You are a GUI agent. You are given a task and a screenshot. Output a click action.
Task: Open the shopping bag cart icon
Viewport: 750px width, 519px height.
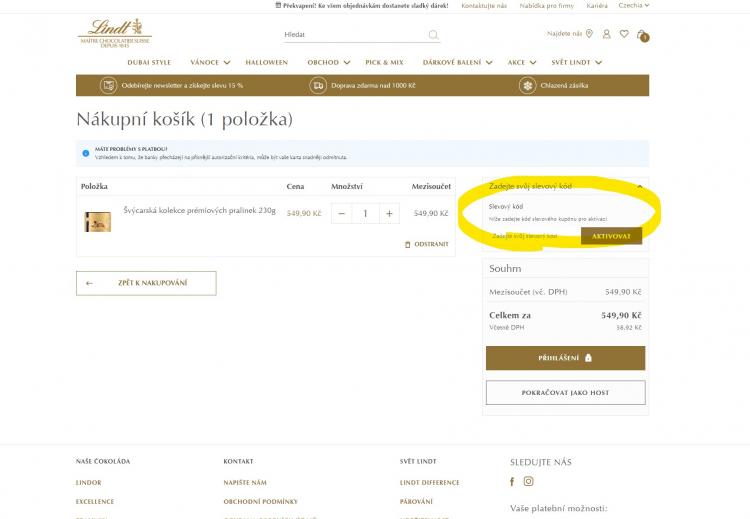(642, 35)
